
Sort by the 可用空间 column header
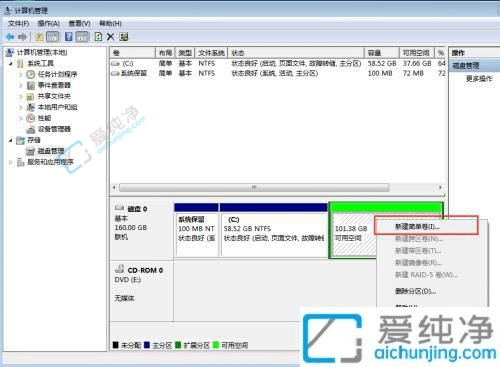click(417, 53)
